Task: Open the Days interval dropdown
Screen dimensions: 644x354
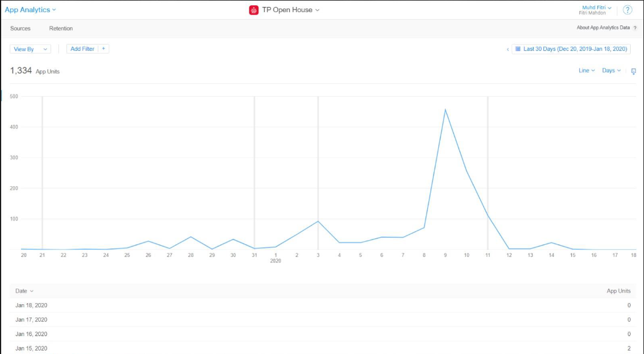Action: pyautogui.click(x=611, y=71)
